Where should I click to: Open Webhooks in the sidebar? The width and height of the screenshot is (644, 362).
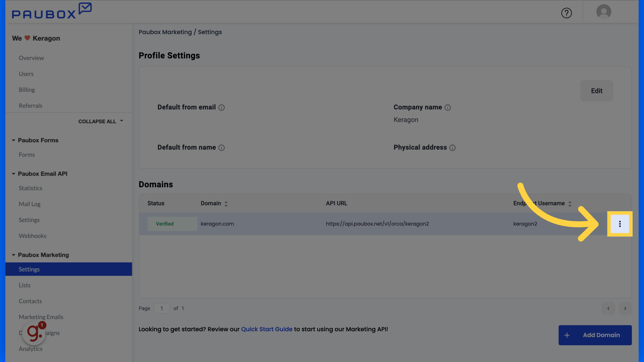[33, 236]
